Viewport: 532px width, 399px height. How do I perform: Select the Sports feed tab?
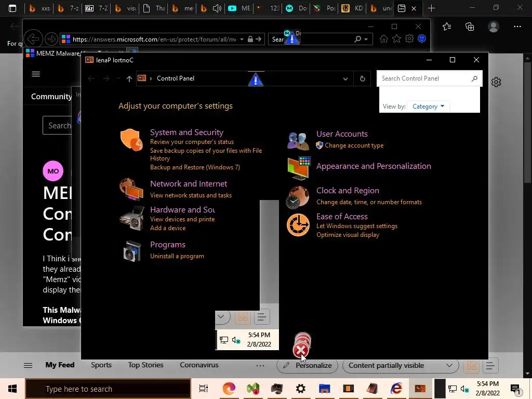[101, 365]
